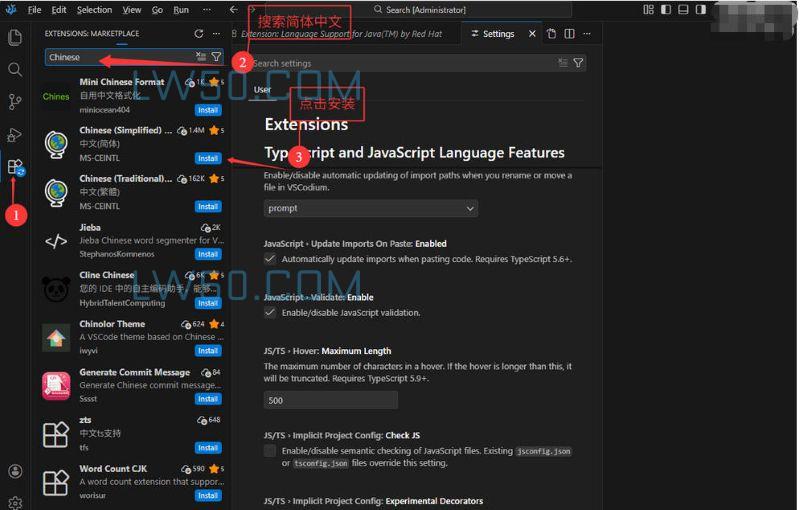The image size is (800, 510).
Task: Open the Search view in activity bar
Action: [x=15, y=70]
